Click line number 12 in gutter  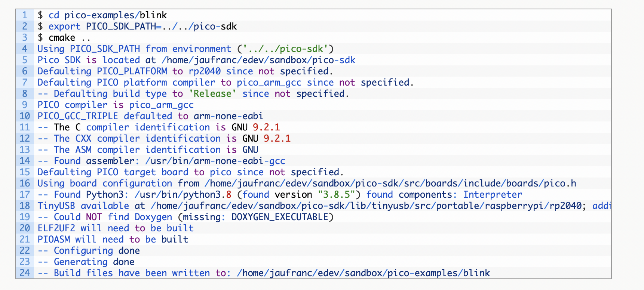coord(25,139)
